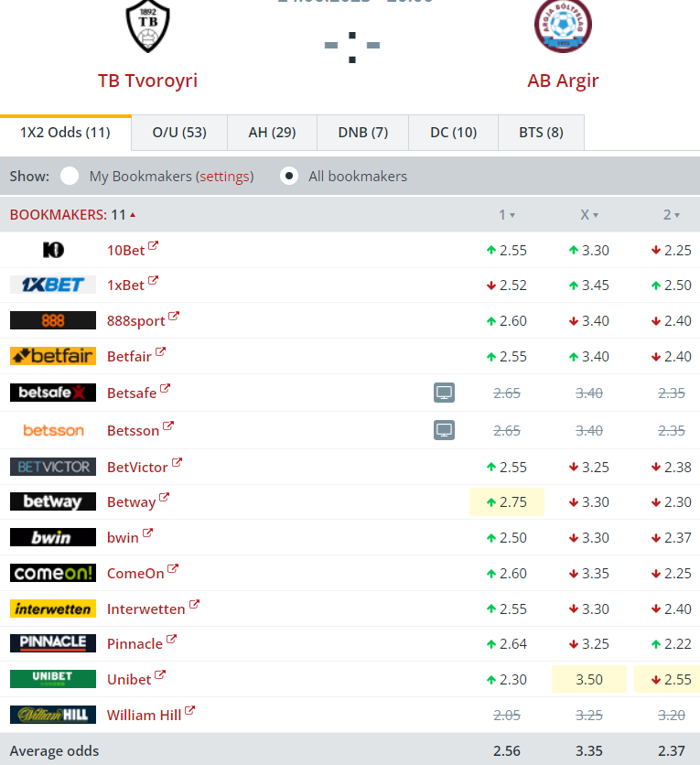700x765 pixels.
Task: Click the William Hill bookmaker logo
Action: tap(53, 715)
